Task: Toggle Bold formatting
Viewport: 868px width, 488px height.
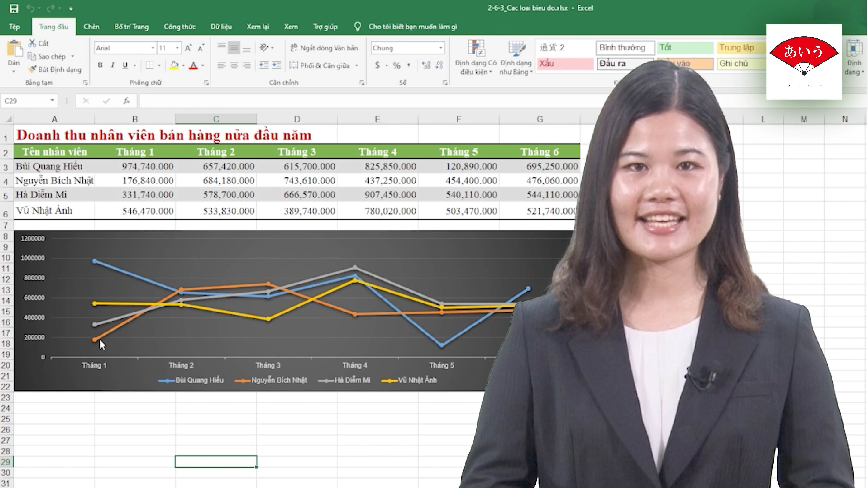Action: coord(100,65)
